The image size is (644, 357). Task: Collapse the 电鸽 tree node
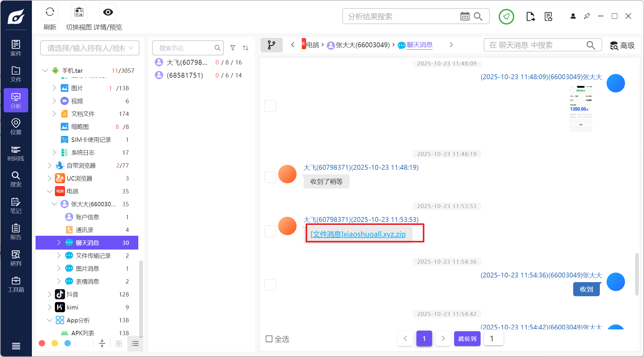(50, 191)
